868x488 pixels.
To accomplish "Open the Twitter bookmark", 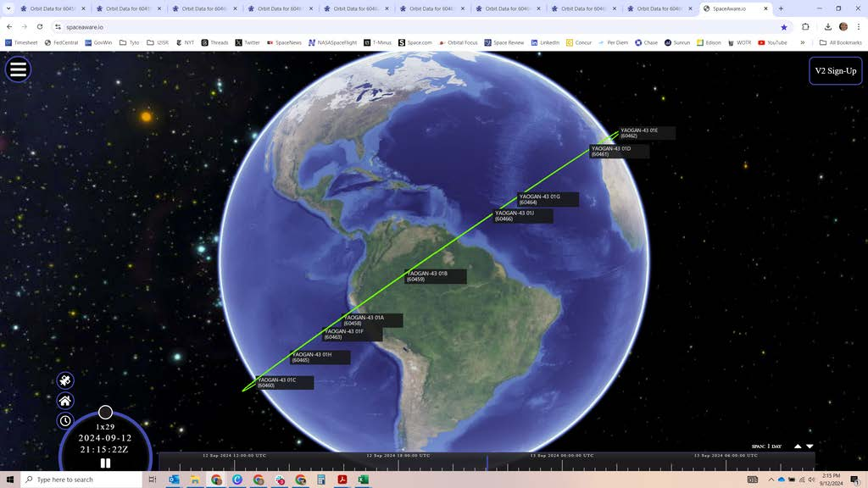I will (x=248, y=42).
